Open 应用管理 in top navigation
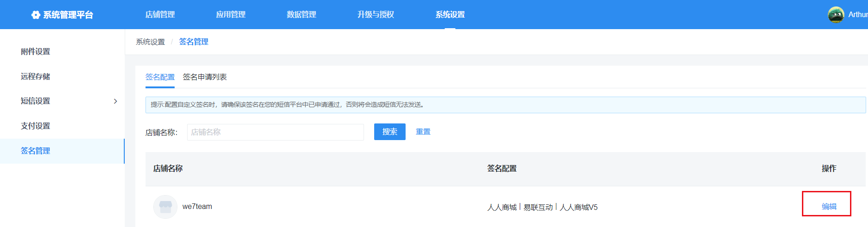The image size is (868, 227). point(231,14)
